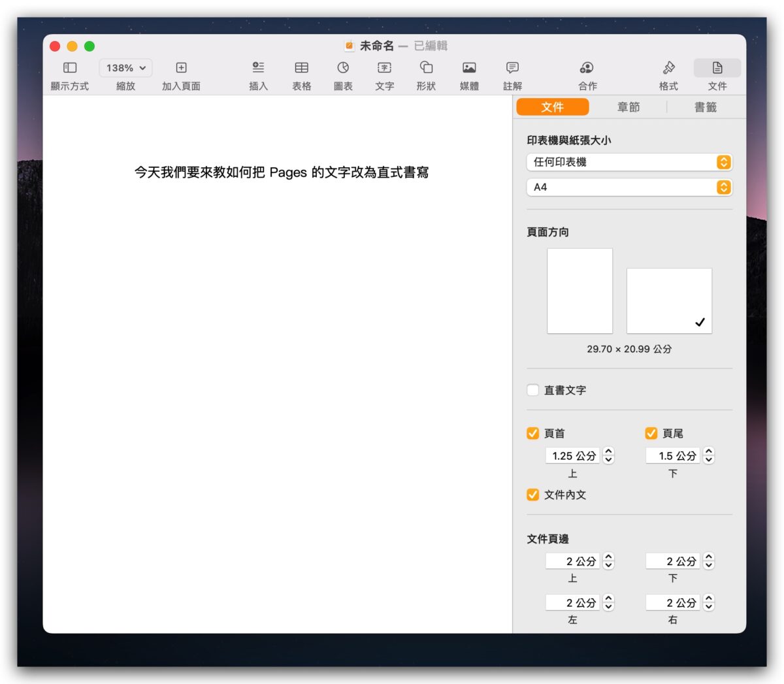Click the right margin stepper arrows
The width and height of the screenshot is (784, 684).
(x=709, y=602)
